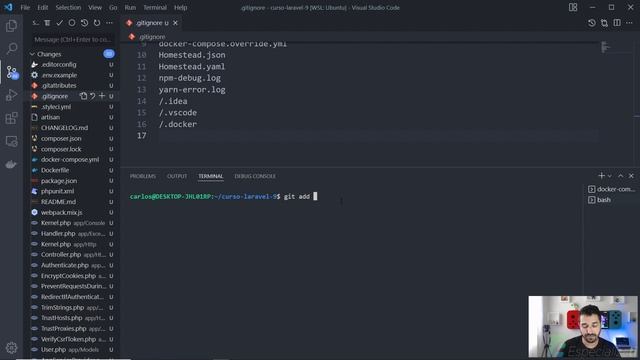This screenshot has width=640, height=360.
Task: Open editor more actions ellipsis
Action: [x=629, y=23]
